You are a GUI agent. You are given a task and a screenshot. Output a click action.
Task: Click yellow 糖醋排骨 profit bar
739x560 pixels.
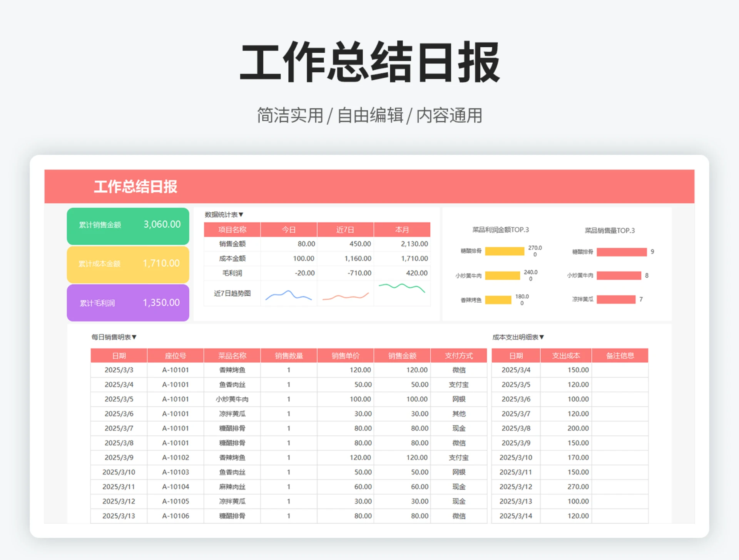click(x=504, y=252)
